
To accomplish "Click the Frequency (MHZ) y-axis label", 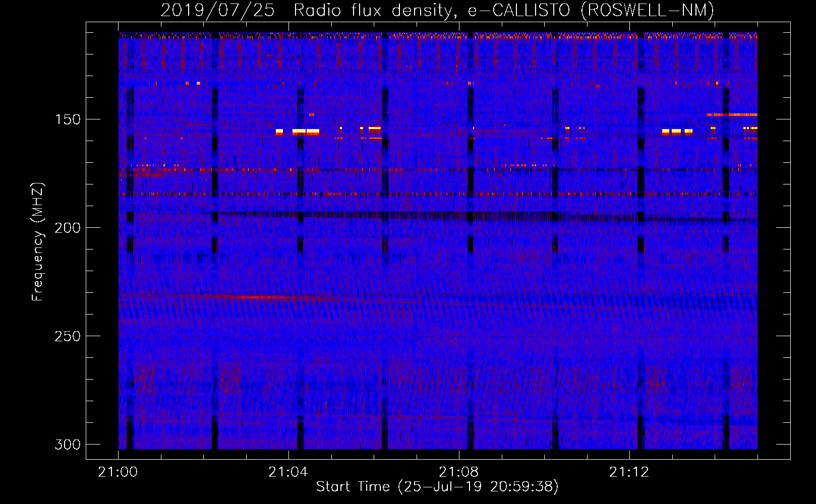I will 38,241.
